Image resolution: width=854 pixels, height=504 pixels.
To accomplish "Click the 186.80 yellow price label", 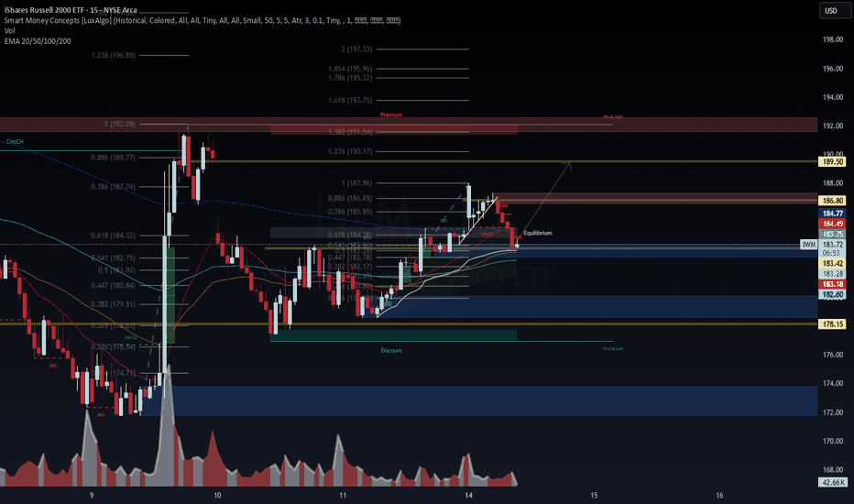I will tap(833, 201).
